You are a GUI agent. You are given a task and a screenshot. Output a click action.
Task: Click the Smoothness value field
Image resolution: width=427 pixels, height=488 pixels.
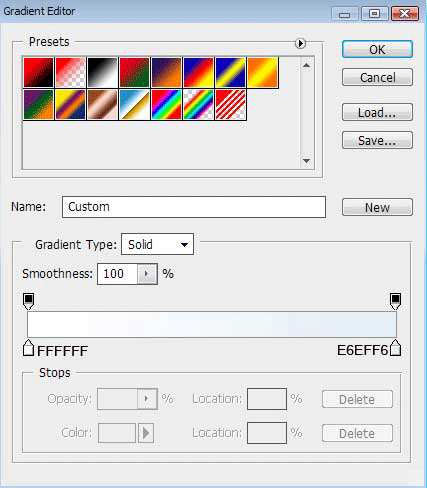[x=117, y=274]
